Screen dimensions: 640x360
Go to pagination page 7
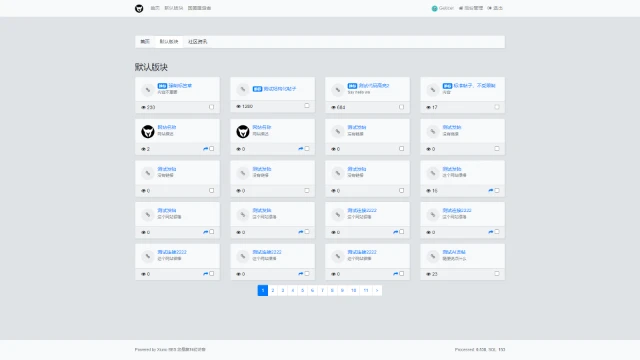(x=322, y=290)
